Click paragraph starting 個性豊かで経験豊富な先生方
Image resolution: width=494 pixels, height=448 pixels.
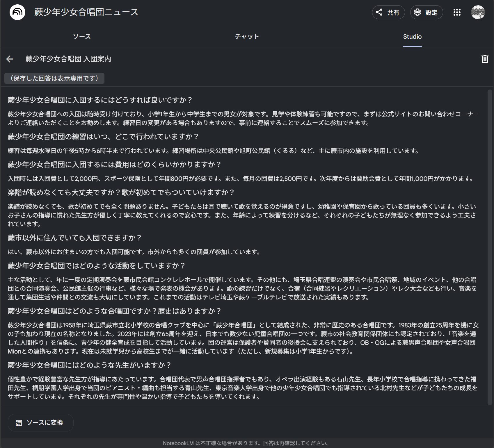pos(243,388)
